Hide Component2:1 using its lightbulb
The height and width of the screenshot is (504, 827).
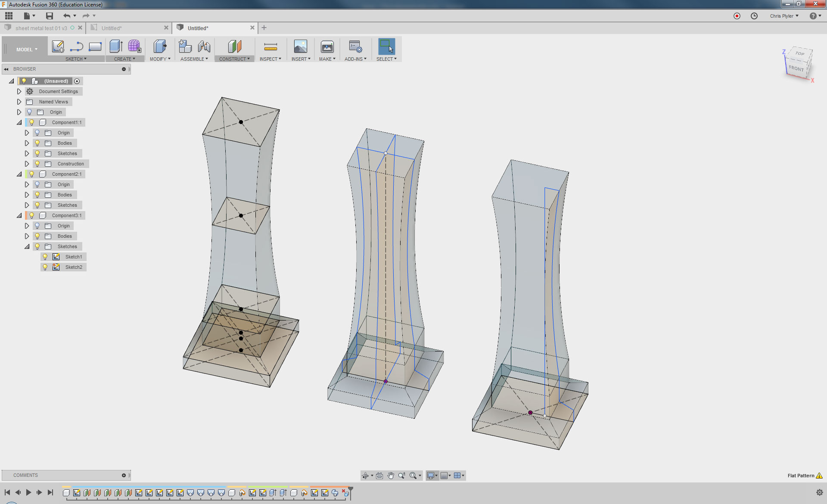31,174
